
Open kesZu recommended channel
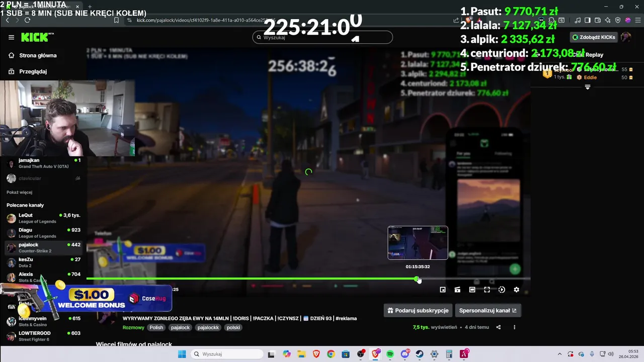(x=44, y=262)
